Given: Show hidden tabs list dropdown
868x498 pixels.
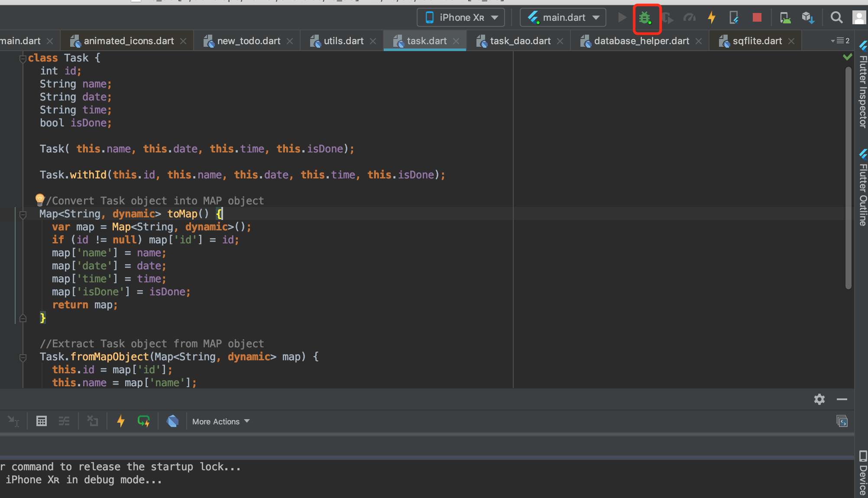Looking at the screenshot, I should tap(840, 41).
